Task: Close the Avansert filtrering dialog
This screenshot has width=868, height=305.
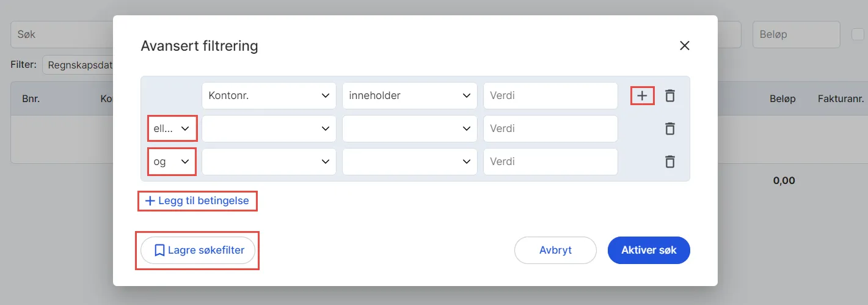Action: click(684, 46)
